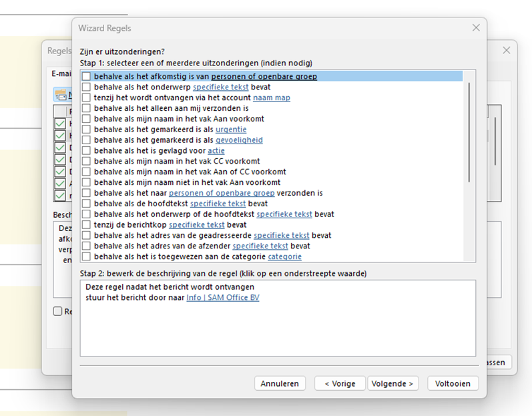The image size is (532, 416).
Task: Go back with the '< Vorige' button
Action: [x=340, y=383]
